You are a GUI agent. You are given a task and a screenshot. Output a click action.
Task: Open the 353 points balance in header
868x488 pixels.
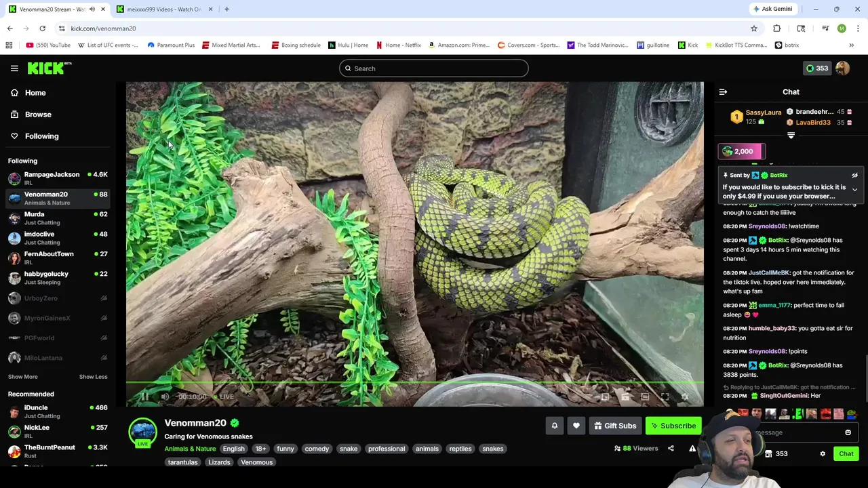point(816,68)
